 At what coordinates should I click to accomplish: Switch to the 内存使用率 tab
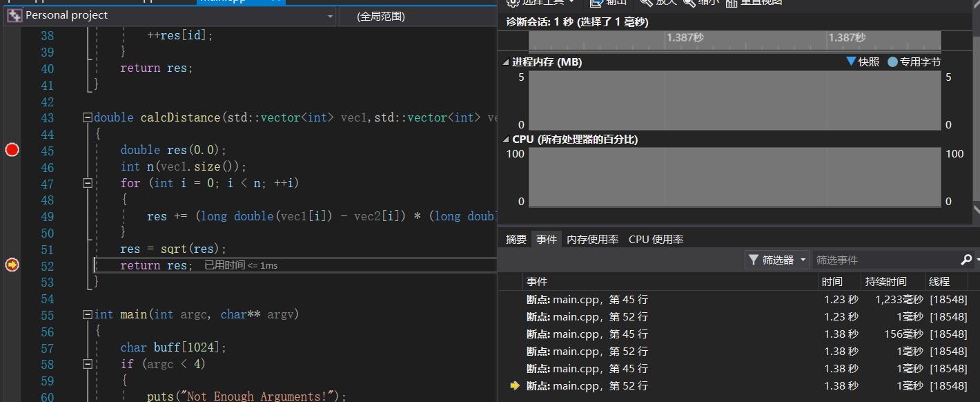point(592,239)
